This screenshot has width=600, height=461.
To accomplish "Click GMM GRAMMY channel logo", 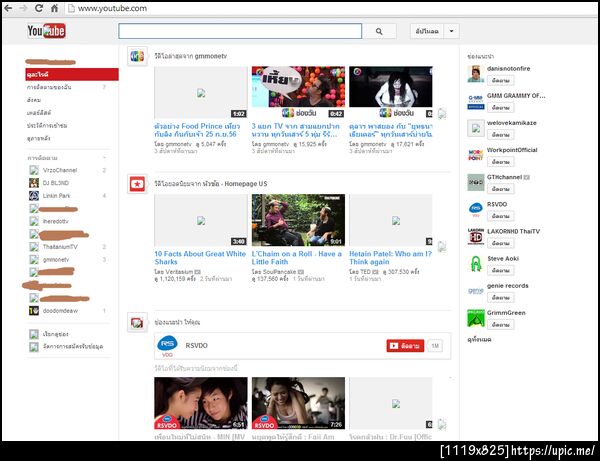I will [476, 101].
